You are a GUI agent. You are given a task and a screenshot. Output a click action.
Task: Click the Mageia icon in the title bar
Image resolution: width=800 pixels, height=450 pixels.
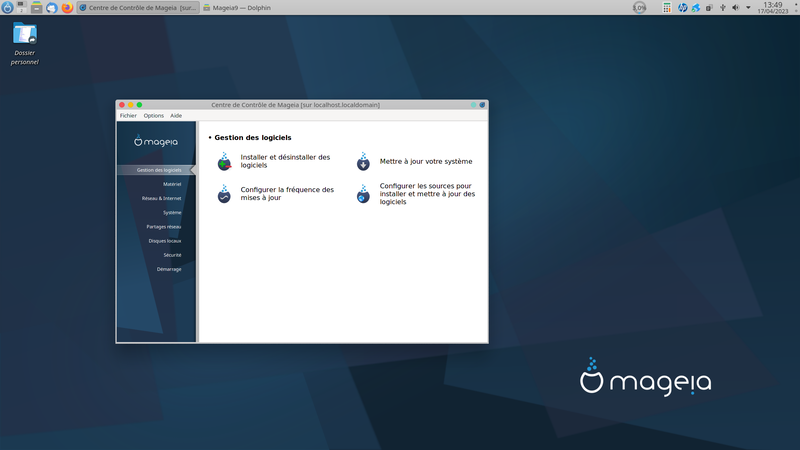tap(482, 105)
